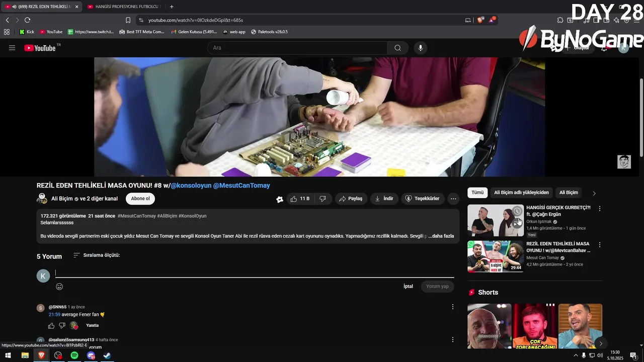Open the Ali Biçim channel avatar

click(42, 199)
